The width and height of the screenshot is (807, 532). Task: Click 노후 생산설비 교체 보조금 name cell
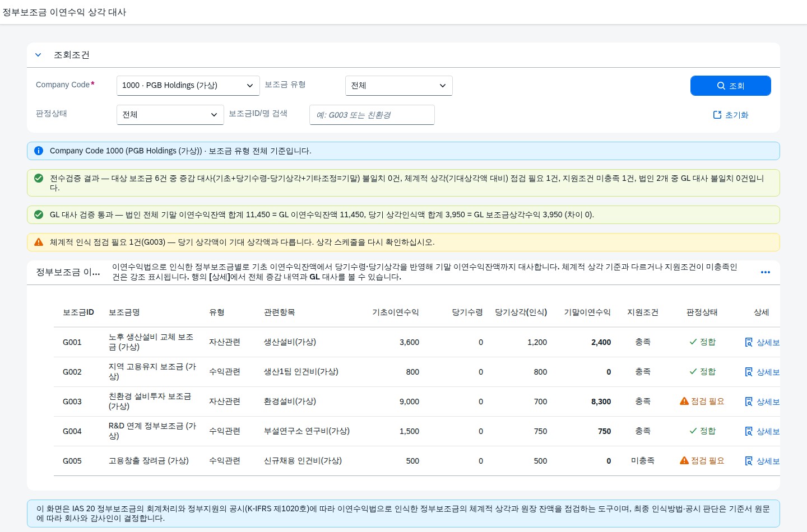tap(151, 342)
